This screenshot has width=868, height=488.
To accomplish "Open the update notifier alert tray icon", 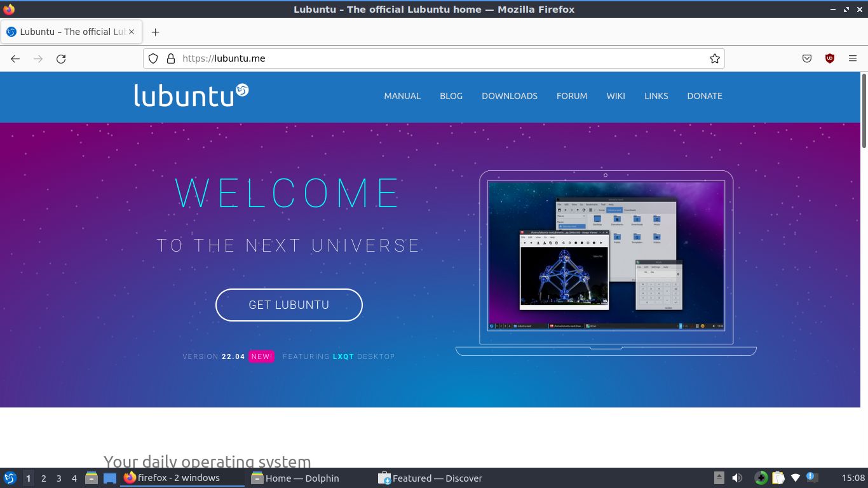I will click(811, 477).
